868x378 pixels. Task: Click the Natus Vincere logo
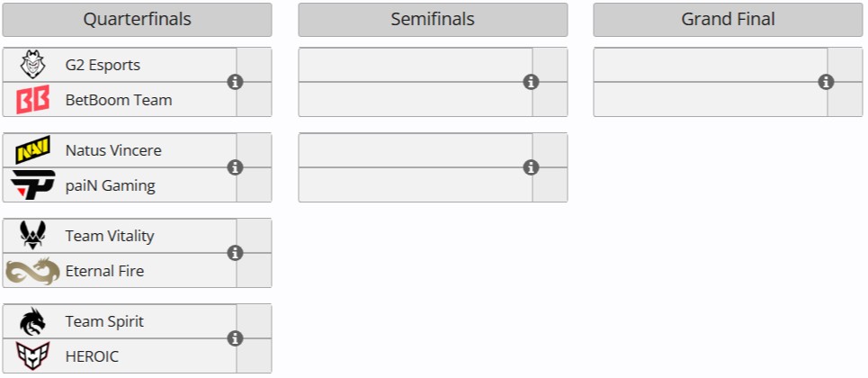(33, 150)
